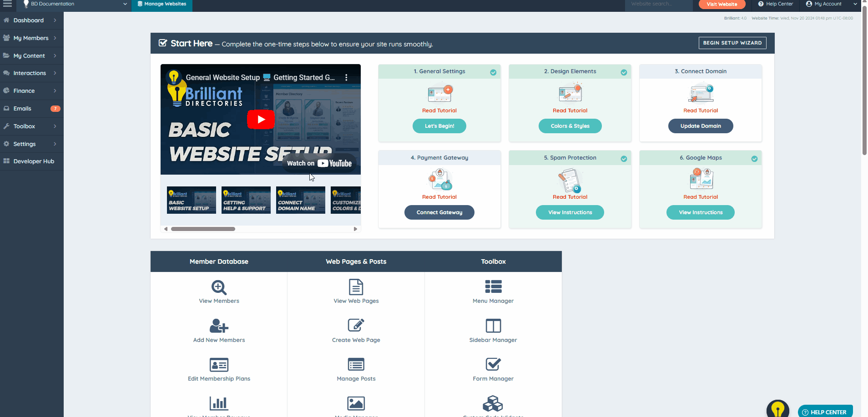Click the Website search field
Screen dimensions: 868x417
(659, 4)
